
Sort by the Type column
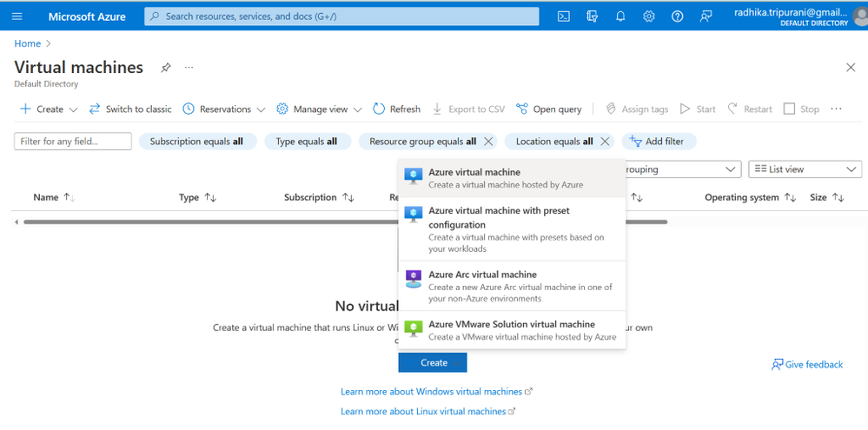point(197,197)
